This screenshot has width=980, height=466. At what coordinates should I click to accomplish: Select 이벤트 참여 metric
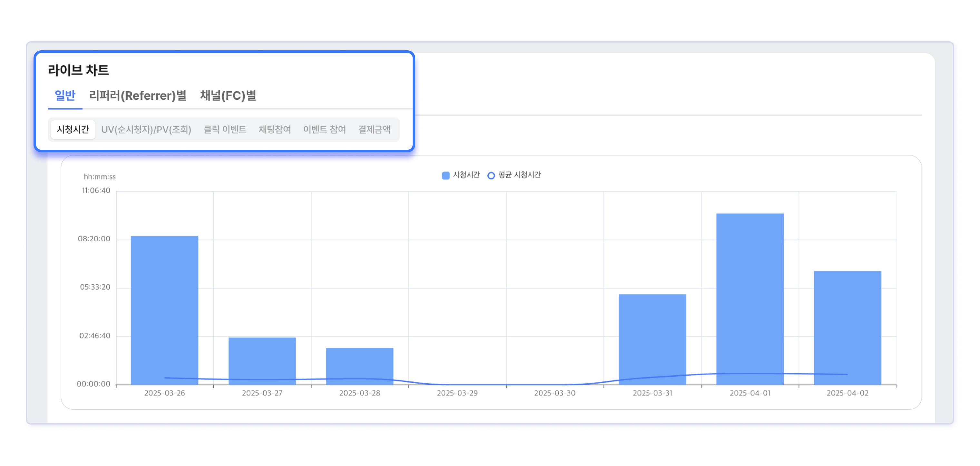point(324,129)
